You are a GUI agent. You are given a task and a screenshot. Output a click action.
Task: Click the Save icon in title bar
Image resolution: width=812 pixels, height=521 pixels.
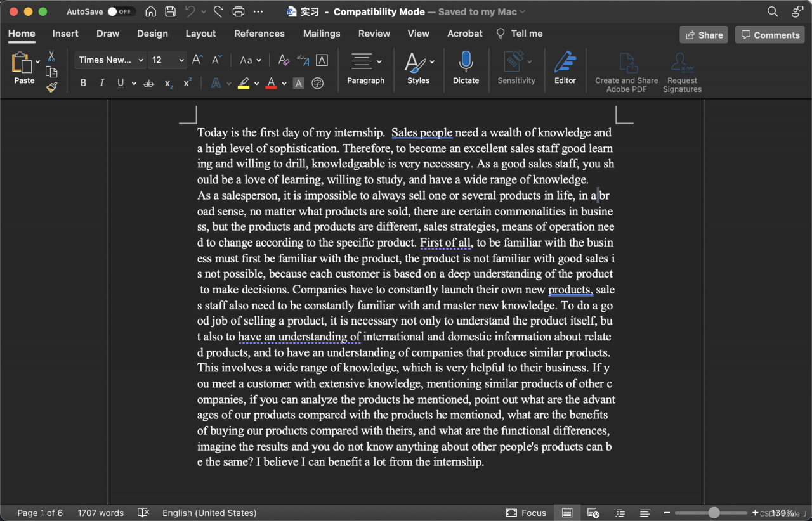(170, 11)
